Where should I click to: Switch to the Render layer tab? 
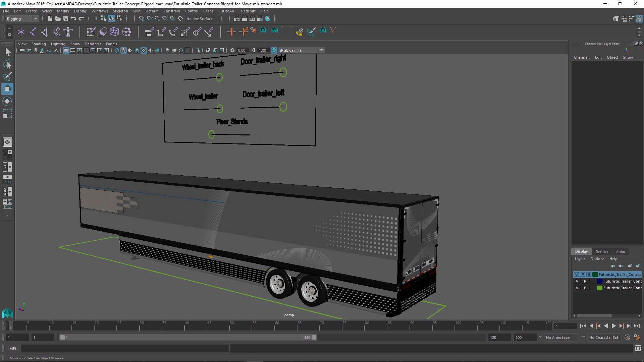[601, 252]
